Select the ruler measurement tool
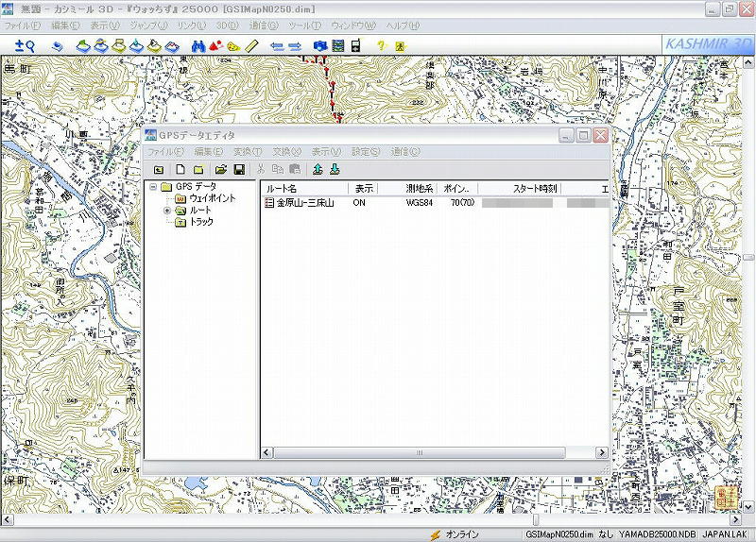This screenshot has height=542, width=756. coord(251,46)
